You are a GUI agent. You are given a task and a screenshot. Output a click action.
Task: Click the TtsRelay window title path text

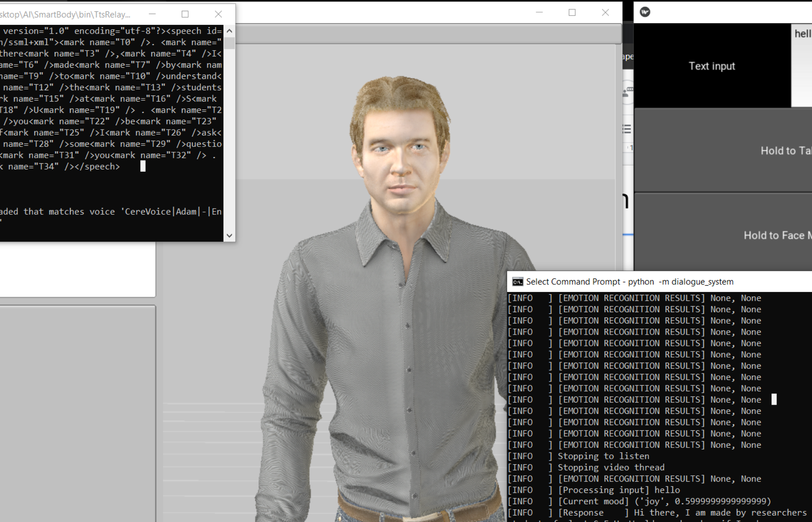pos(65,15)
